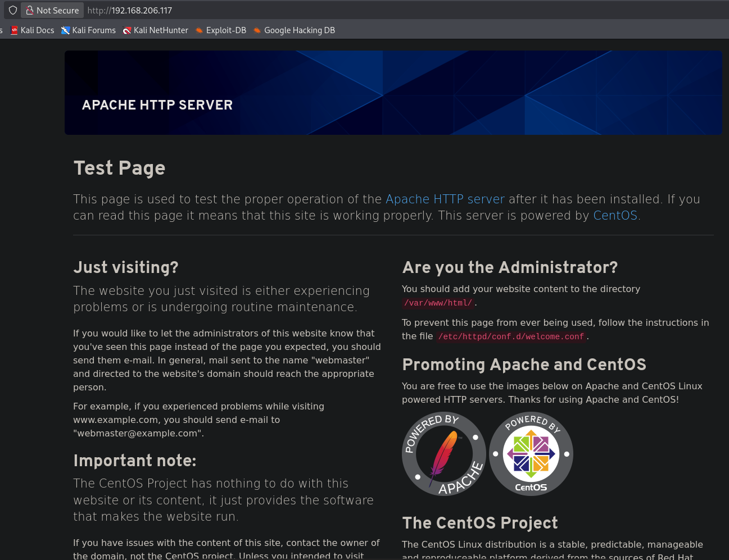This screenshot has width=729, height=560.
Task: Click the Not Secure padlock badge
Action: 52,10
